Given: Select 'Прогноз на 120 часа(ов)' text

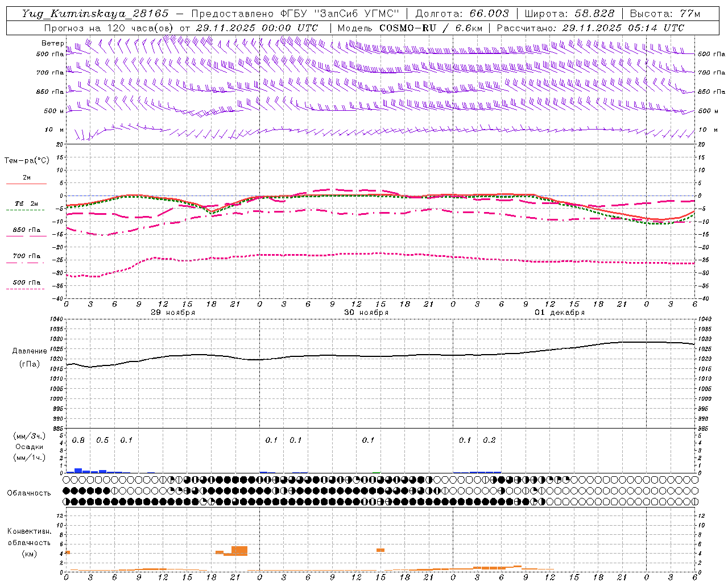Looking at the screenshot, I should click(109, 28).
